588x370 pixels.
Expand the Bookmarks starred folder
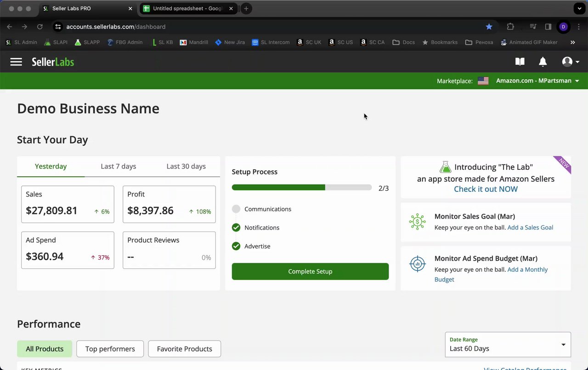(439, 42)
